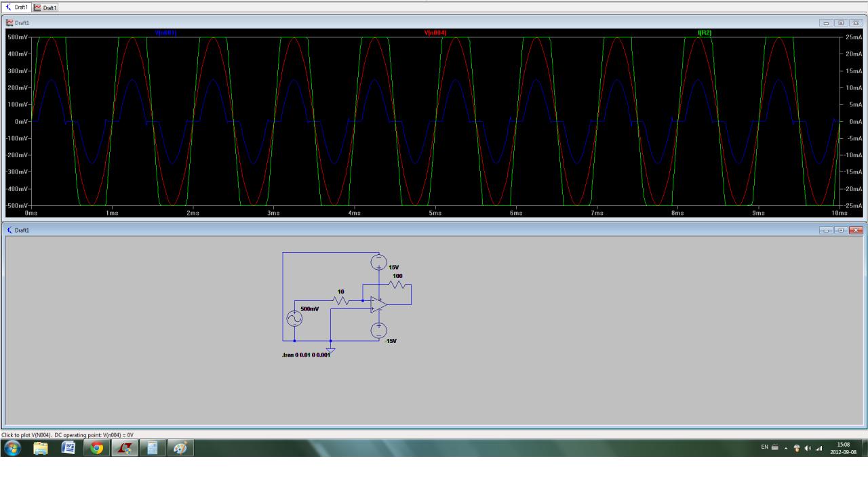The height and width of the screenshot is (488, 868).
Task: Minimize the Draft1 schematic subwindow
Action: click(x=827, y=230)
